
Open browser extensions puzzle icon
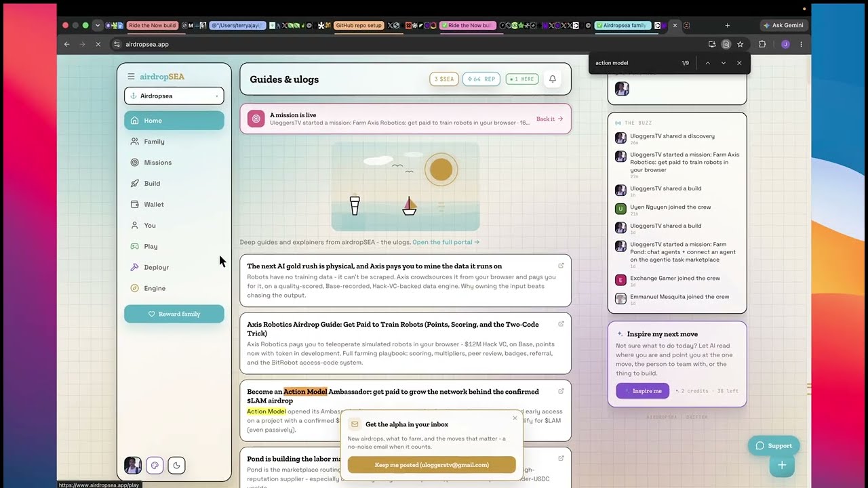tap(762, 44)
